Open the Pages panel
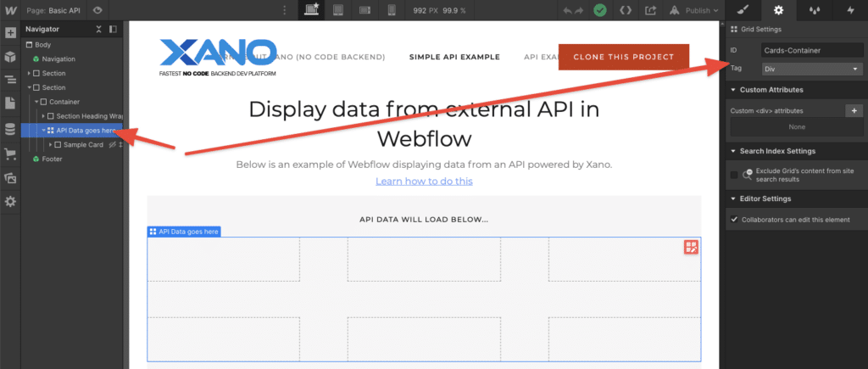Screen dimensions: 868x369 click(x=10, y=103)
